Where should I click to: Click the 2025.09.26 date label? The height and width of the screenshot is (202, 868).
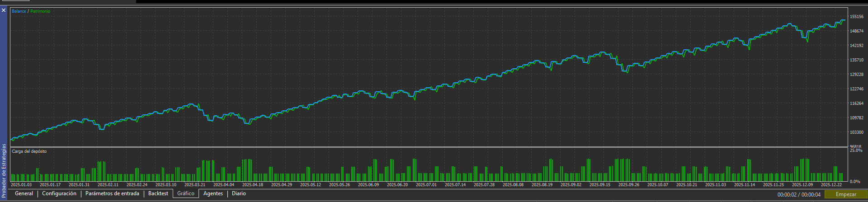(x=629, y=185)
